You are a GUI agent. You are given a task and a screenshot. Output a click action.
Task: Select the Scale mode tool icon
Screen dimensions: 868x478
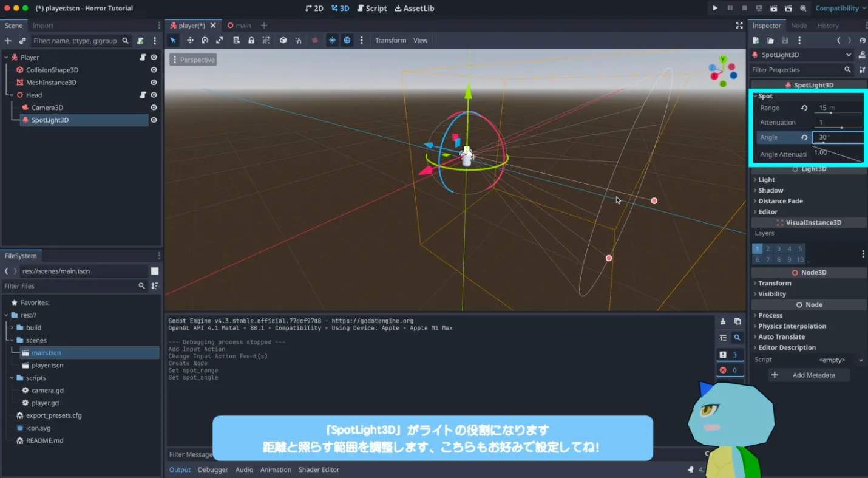[x=219, y=40]
